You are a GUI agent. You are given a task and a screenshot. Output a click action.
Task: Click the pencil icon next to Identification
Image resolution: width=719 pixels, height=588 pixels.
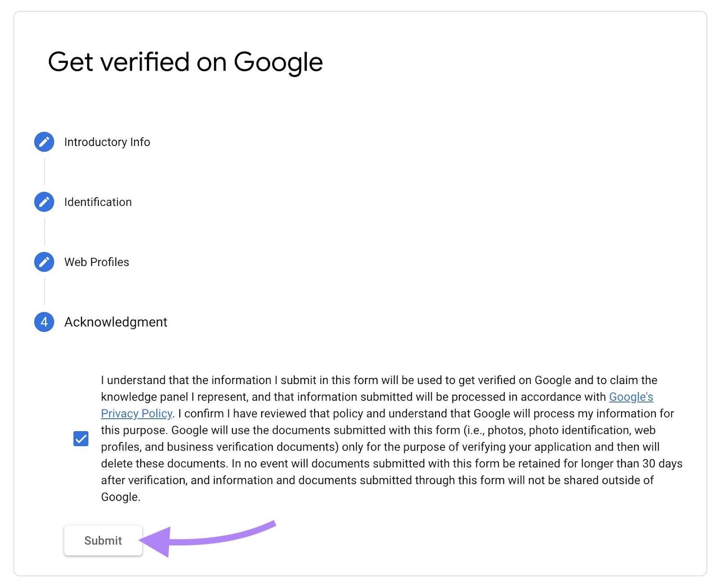tap(44, 202)
